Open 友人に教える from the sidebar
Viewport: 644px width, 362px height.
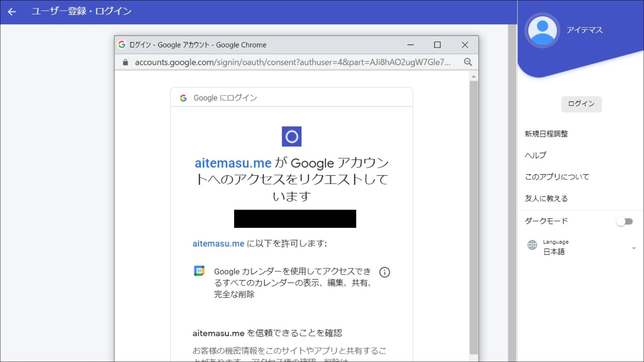(x=546, y=198)
